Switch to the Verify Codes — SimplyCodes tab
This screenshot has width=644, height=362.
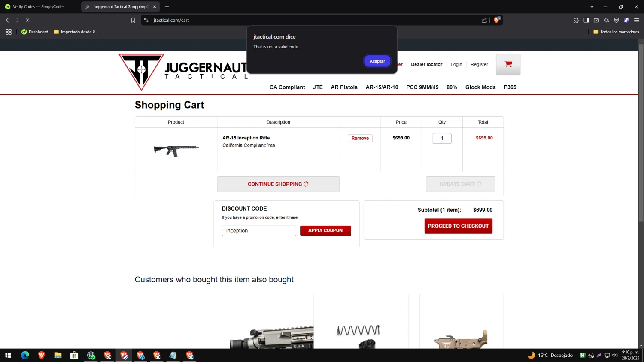click(39, 7)
